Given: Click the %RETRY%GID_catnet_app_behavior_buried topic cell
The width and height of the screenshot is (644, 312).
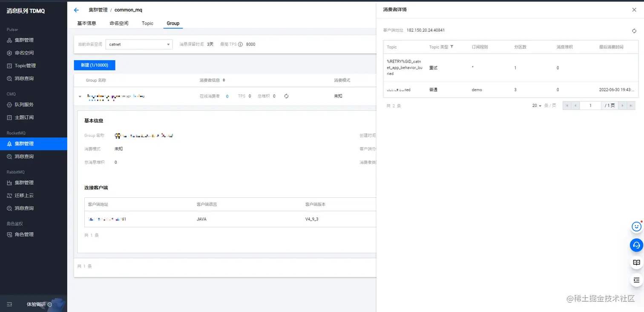Looking at the screenshot, I should (405, 67).
